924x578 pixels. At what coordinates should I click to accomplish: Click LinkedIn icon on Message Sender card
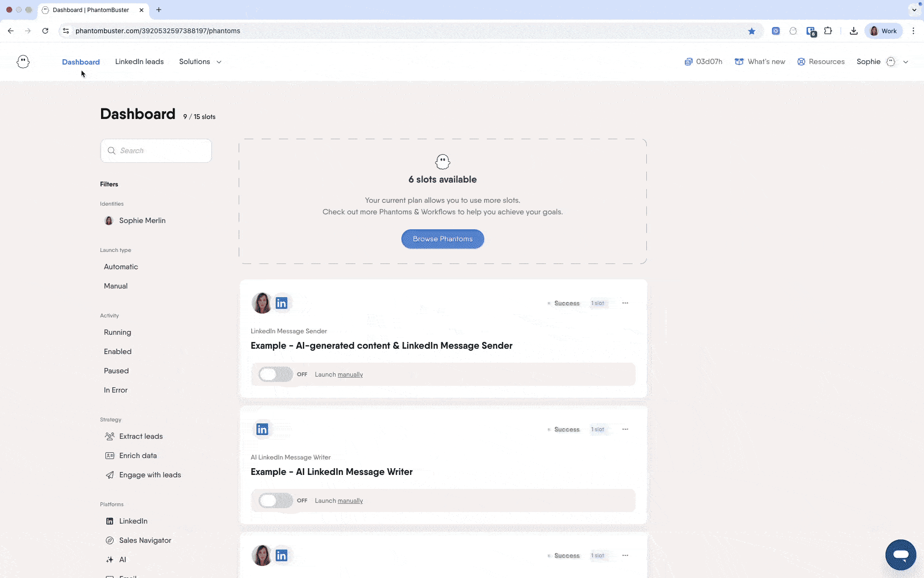(282, 303)
